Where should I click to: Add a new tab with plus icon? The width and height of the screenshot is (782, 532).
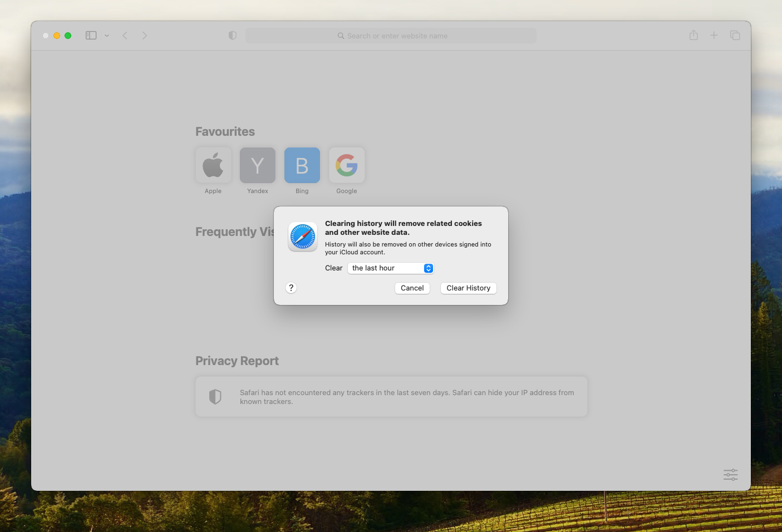tap(714, 35)
